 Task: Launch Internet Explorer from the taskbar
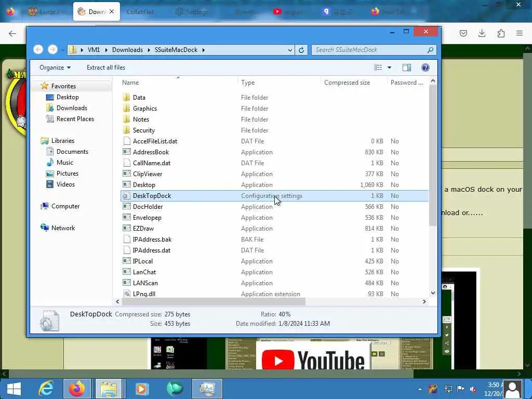click(46, 389)
